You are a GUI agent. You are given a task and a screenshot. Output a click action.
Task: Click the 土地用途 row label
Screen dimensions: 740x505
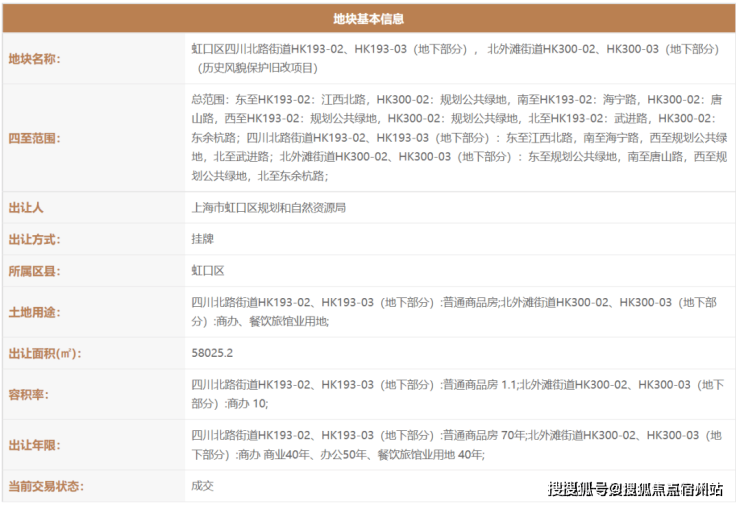pyautogui.click(x=35, y=311)
